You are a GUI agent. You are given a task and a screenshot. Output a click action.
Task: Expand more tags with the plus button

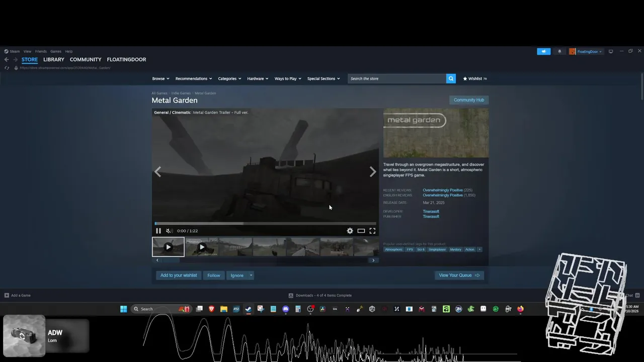click(479, 249)
